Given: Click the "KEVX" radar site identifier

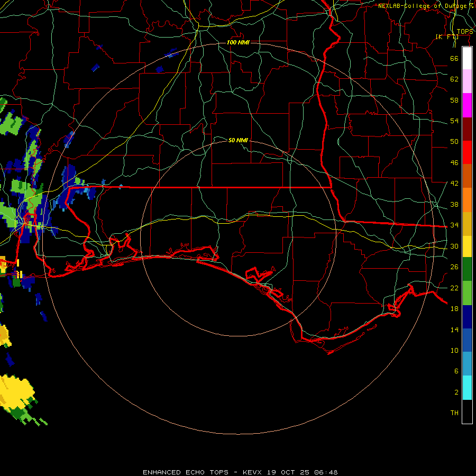Looking at the screenshot, I should click(252, 472).
